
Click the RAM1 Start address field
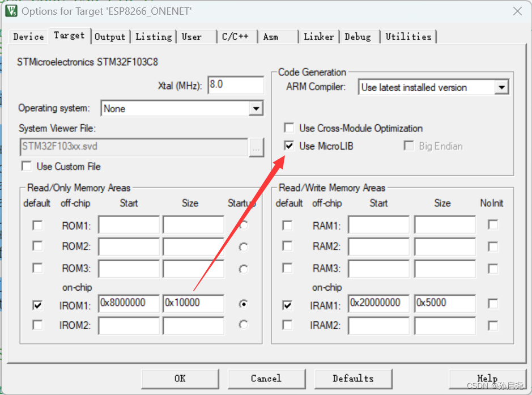tap(378, 224)
